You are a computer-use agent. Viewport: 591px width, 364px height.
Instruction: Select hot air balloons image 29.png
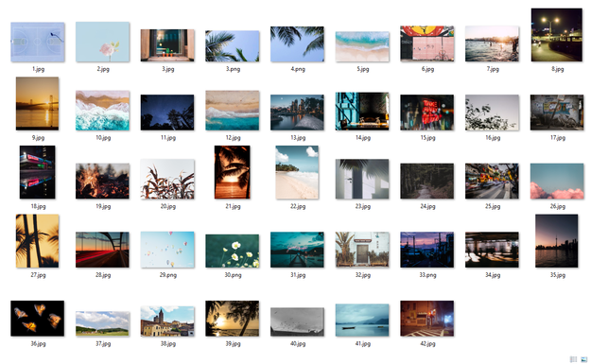tap(167, 250)
